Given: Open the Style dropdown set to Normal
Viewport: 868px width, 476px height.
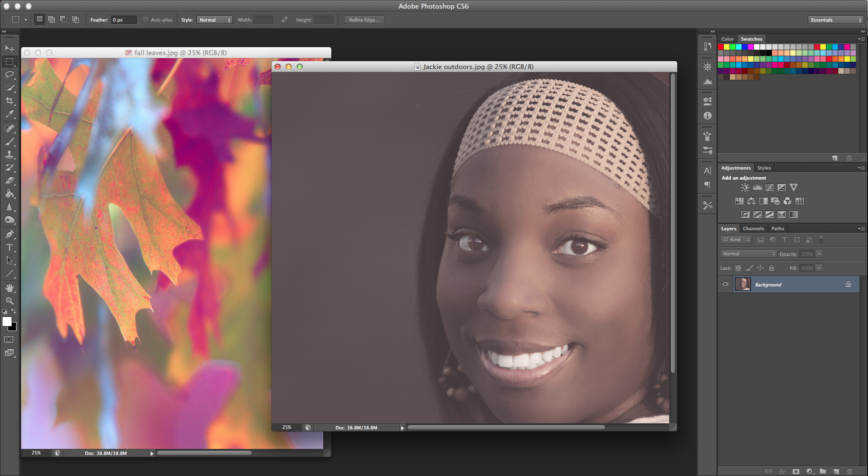Looking at the screenshot, I should (x=214, y=20).
